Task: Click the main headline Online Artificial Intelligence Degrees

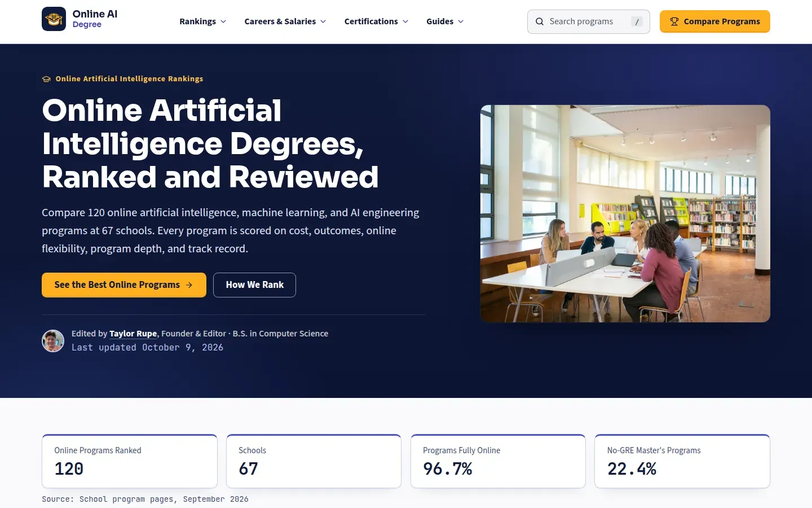Action: pyautogui.click(x=210, y=144)
